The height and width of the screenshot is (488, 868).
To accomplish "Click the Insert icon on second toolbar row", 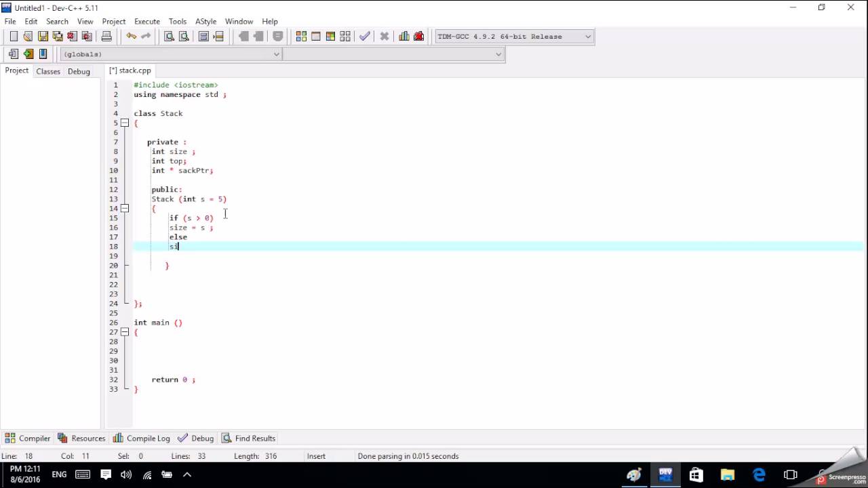I will [x=14, y=54].
